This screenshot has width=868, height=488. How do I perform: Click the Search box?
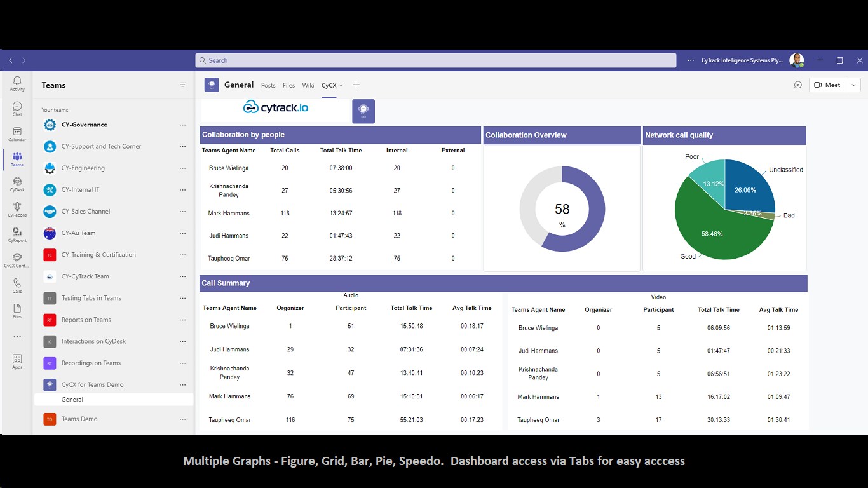[x=435, y=60]
